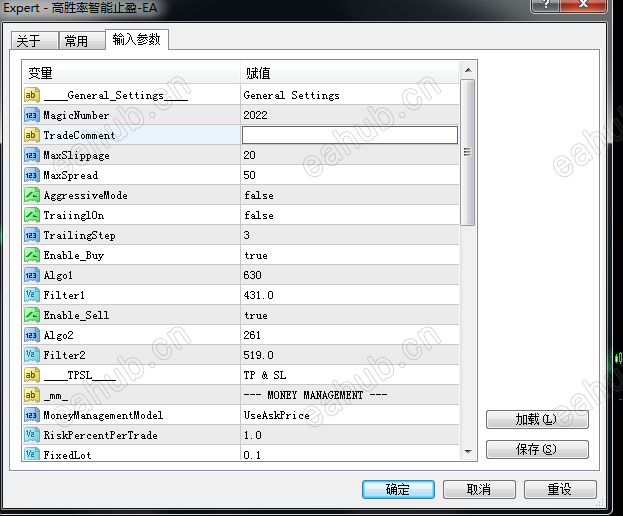
Task: Click the scrollbar down arrow
Action: pyautogui.click(x=468, y=452)
